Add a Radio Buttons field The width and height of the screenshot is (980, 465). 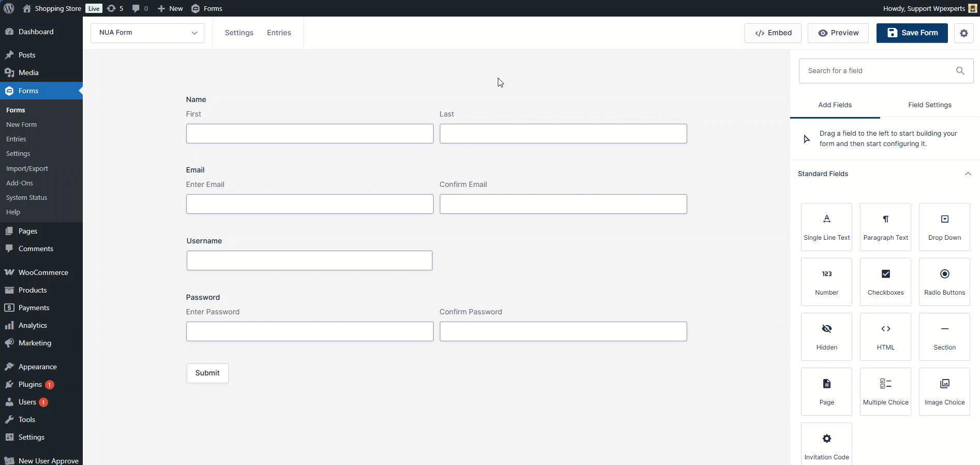click(944, 282)
